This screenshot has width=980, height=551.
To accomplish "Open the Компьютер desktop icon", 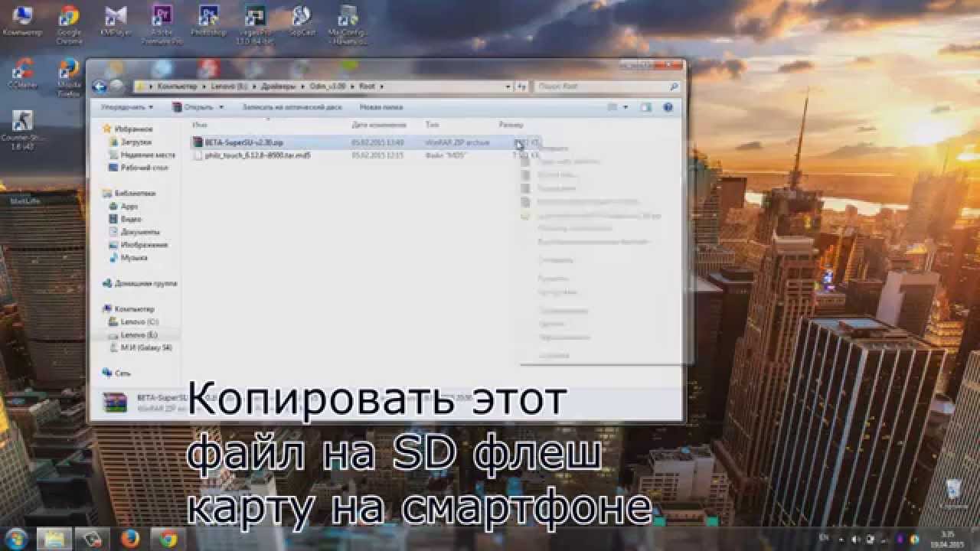I will [x=21, y=21].
